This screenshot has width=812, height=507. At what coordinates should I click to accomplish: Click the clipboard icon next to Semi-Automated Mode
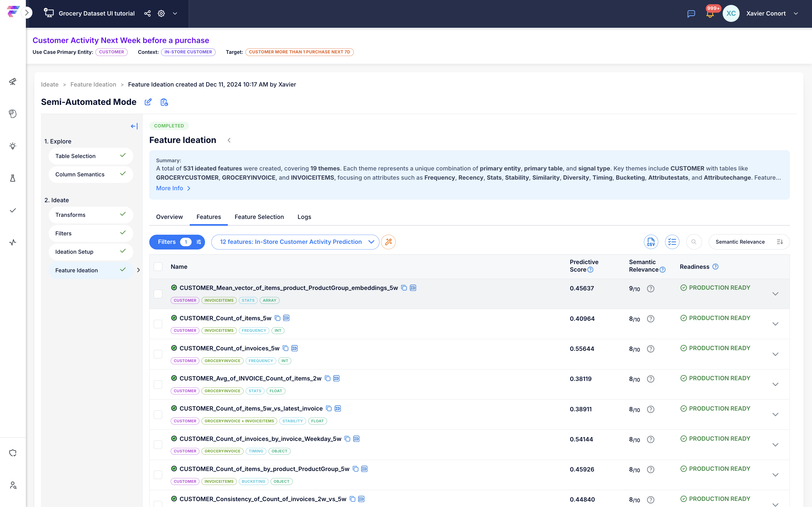[164, 102]
